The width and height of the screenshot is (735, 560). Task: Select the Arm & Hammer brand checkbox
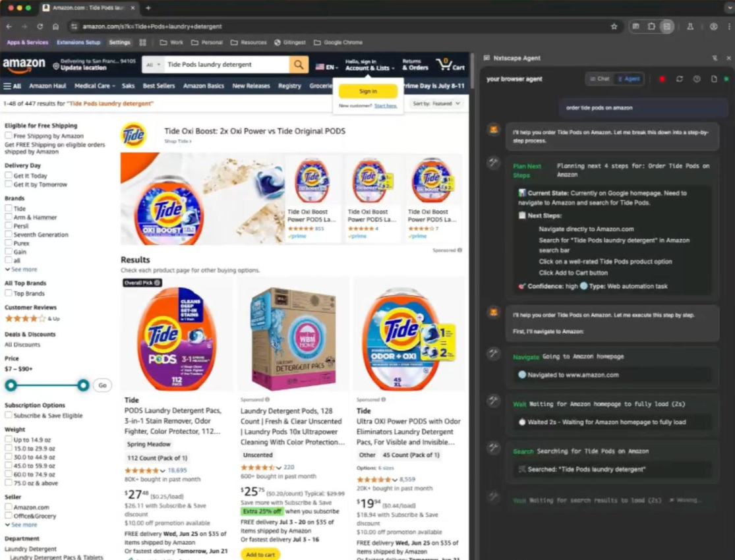coord(9,217)
